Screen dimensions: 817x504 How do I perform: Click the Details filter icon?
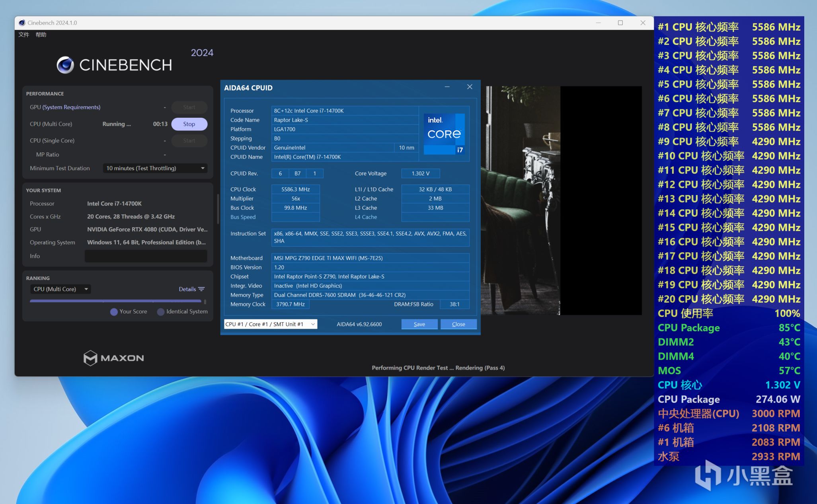tap(202, 289)
